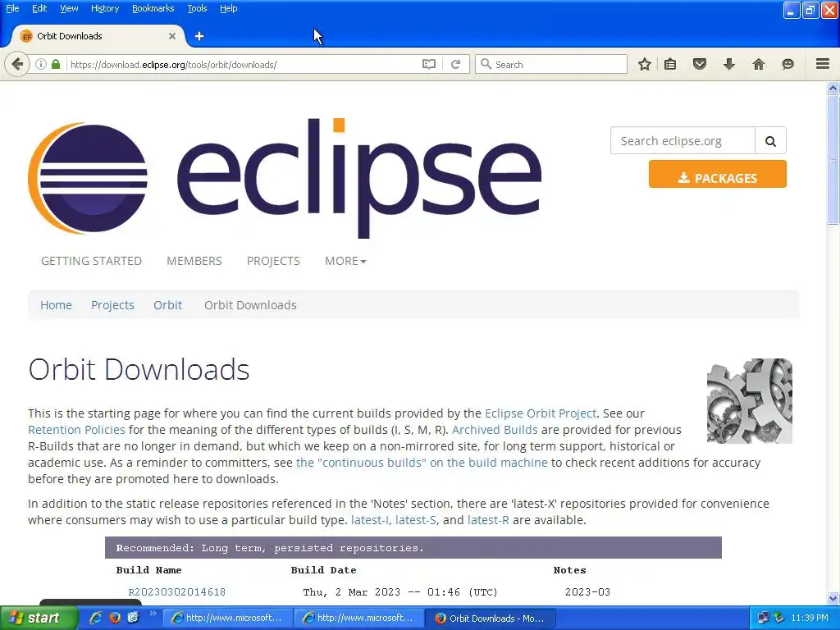Open the Firefox hamburger menu
The width and height of the screenshot is (840, 630).
pyautogui.click(x=823, y=64)
